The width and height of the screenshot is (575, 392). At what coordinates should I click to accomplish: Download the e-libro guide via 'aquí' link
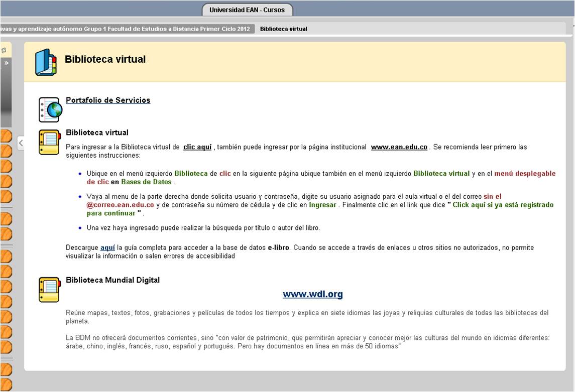coord(107,247)
